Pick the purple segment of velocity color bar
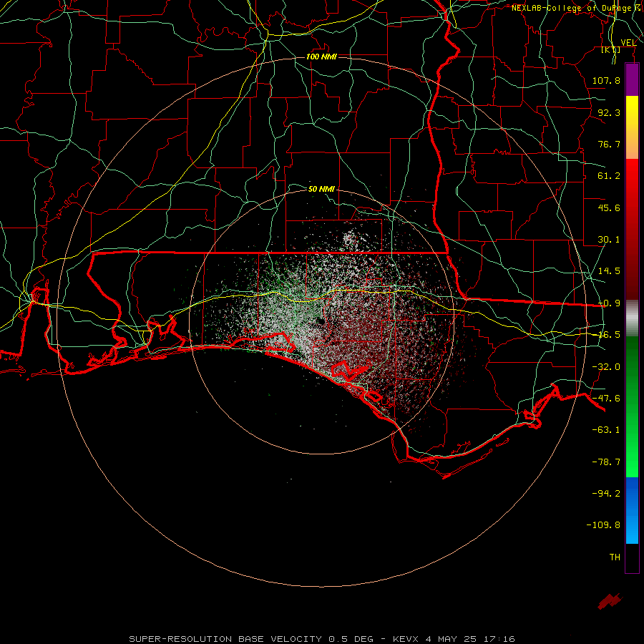Image resolution: width=644 pixels, height=644 pixels. pyautogui.click(x=632, y=80)
